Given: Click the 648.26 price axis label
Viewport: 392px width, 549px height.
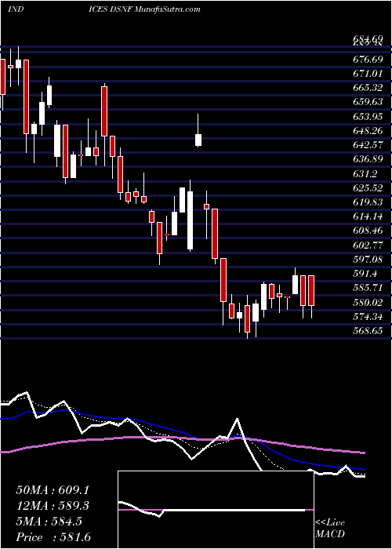Looking at the screenshot, I should coord(368,131).
